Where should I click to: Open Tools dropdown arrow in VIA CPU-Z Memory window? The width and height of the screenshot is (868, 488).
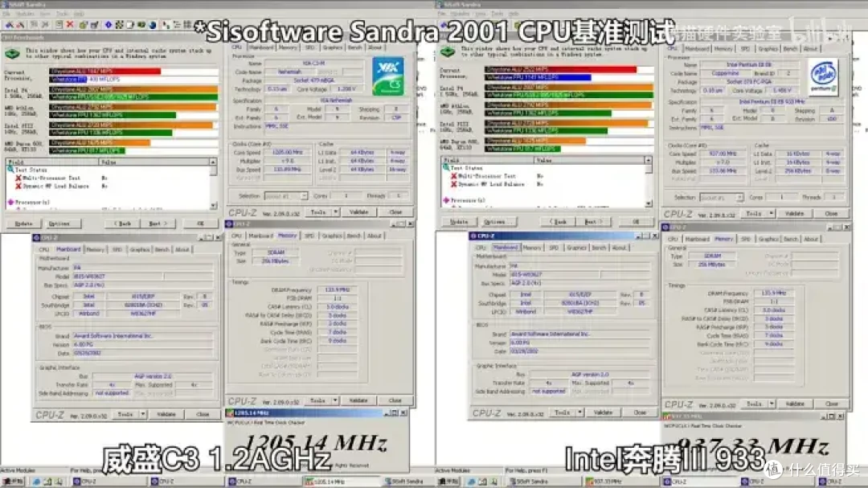click(335, 400)
